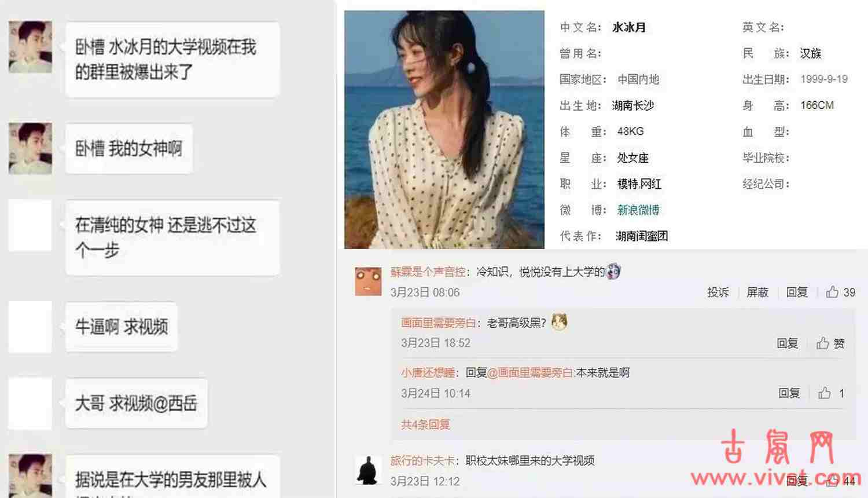Click the @画面里需要旁白 mention
Screen dimensions: 868x498
pos(530,372)
